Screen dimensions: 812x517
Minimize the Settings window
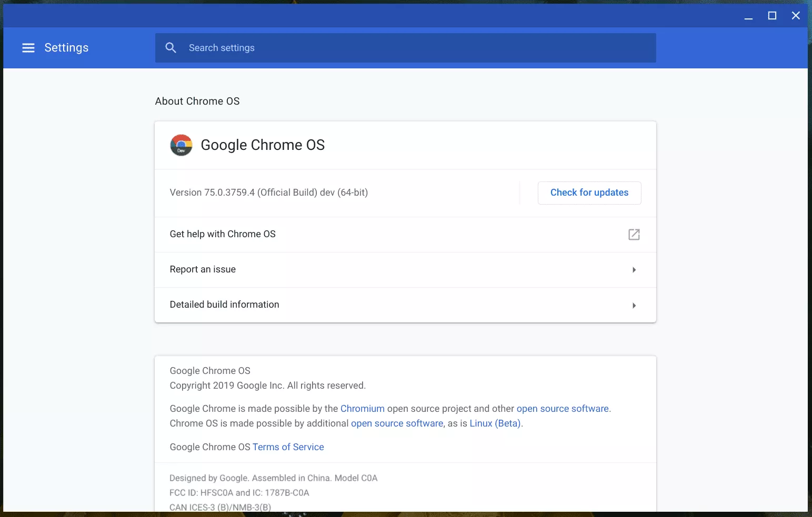[748, 16]
